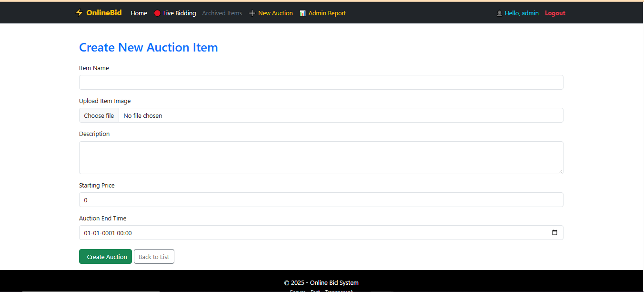Viewport: 644px width, 292px height.
Task: Go to the Home page
Action: pyautogui.click(x=139, y=13)
